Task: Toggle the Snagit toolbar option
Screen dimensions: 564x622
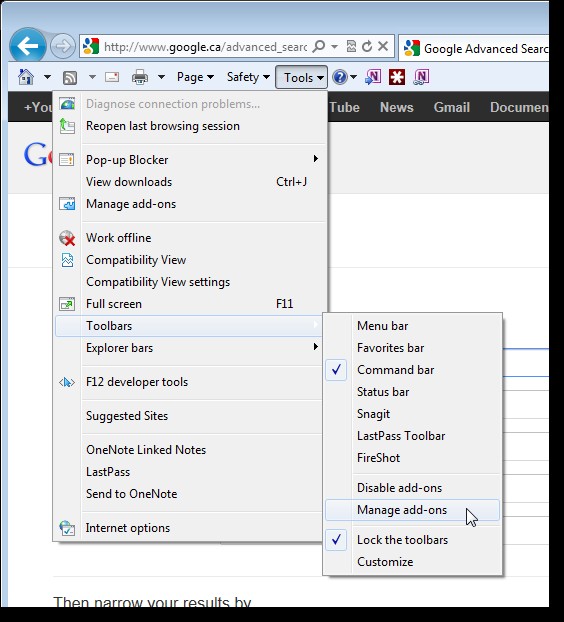Action: 412,414
